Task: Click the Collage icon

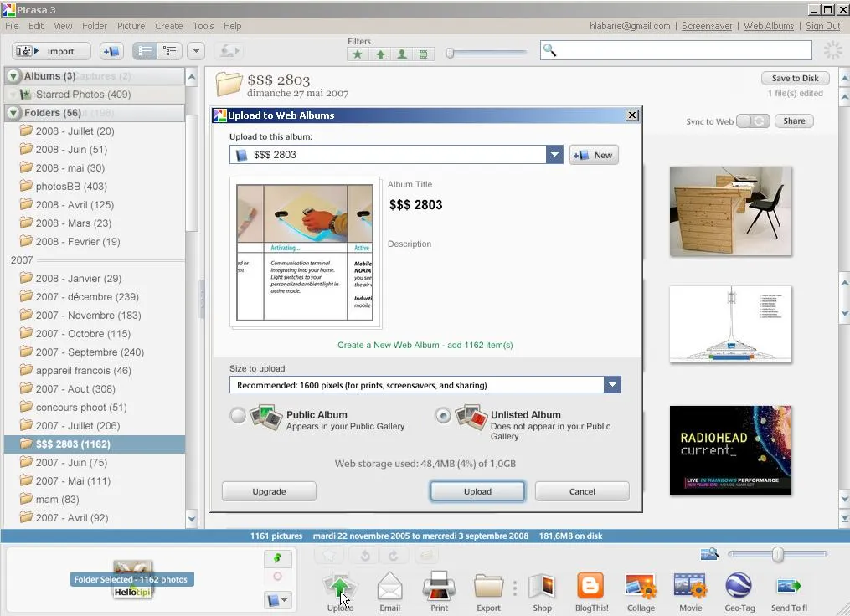Action: [x=641, y=591]
